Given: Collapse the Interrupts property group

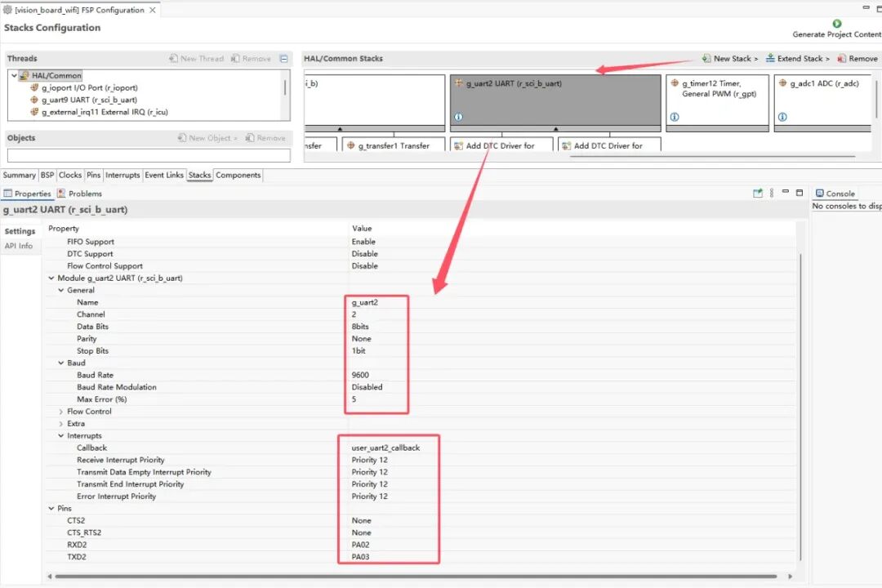Looking at the screenshot, I should 60,435.
